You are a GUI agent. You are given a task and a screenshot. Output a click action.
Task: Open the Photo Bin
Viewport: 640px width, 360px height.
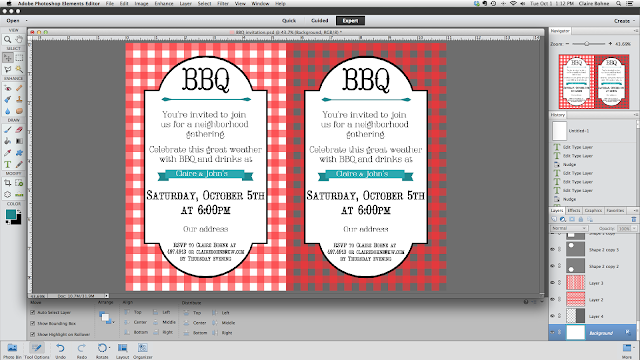(12, 350)
